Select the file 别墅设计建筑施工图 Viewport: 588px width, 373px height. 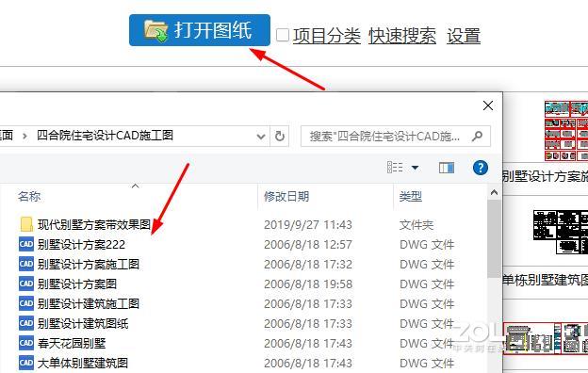(89, 303)
